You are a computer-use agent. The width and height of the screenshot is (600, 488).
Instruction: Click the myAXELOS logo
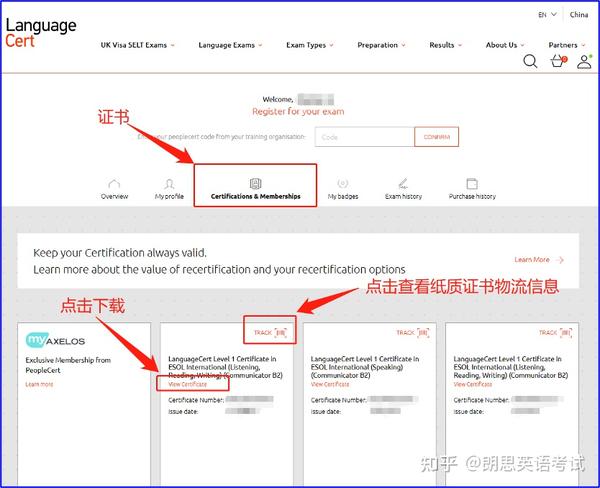tap(55, 340)
